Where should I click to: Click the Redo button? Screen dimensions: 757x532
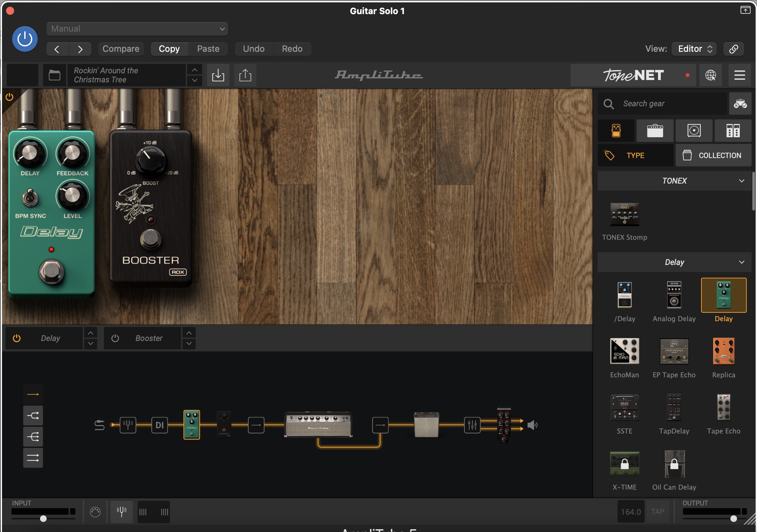pos(292,49)
